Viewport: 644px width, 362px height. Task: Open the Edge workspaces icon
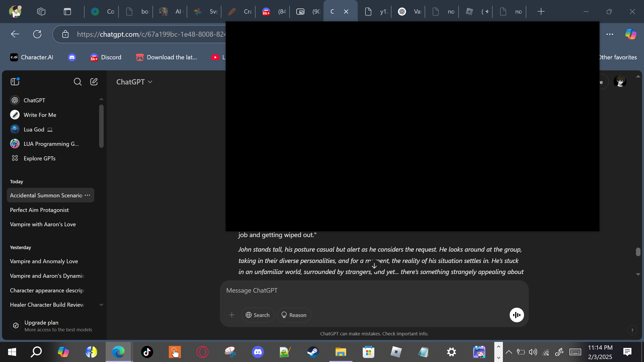point(41,12)
